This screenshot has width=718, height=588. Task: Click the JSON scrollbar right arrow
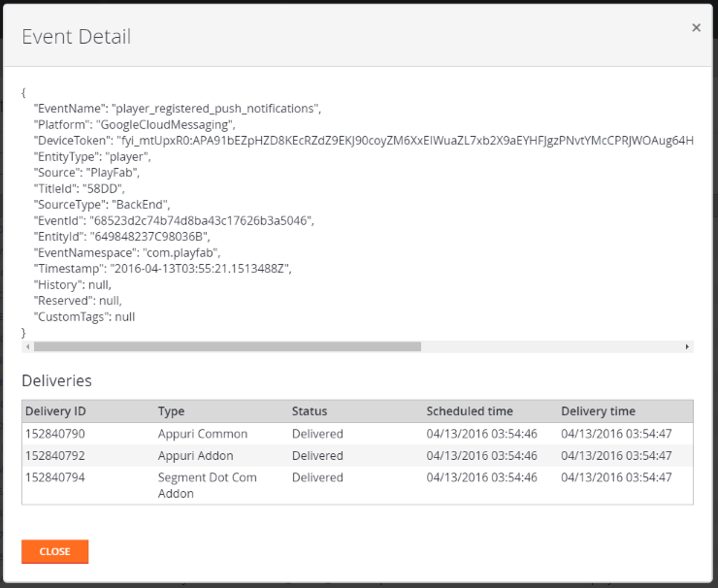687,346
